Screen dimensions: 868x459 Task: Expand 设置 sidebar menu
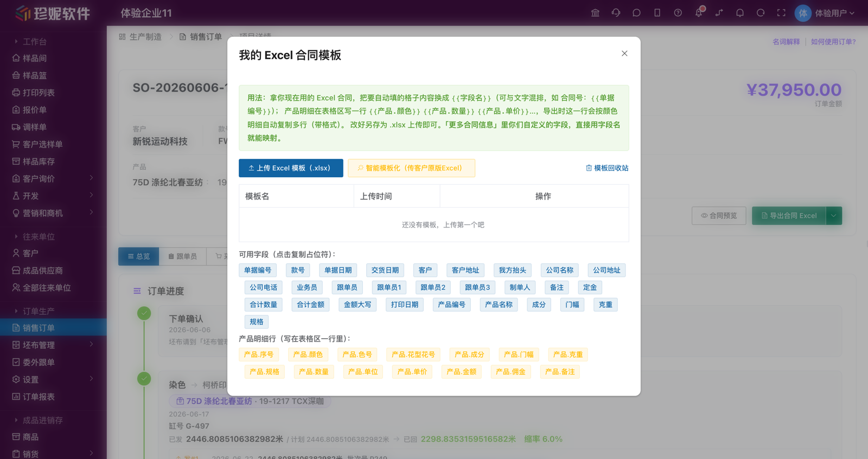(53, 380)
